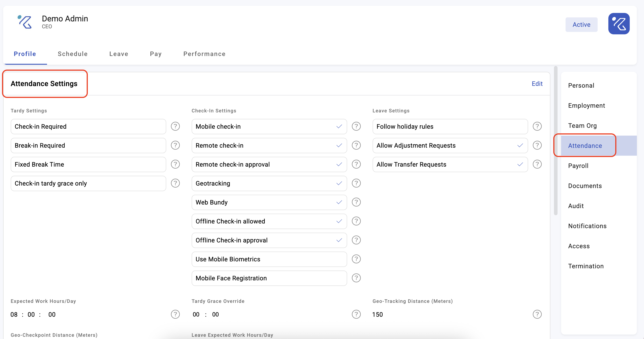Toggle Offline Check-in allowed

click(x=269, y=221)
